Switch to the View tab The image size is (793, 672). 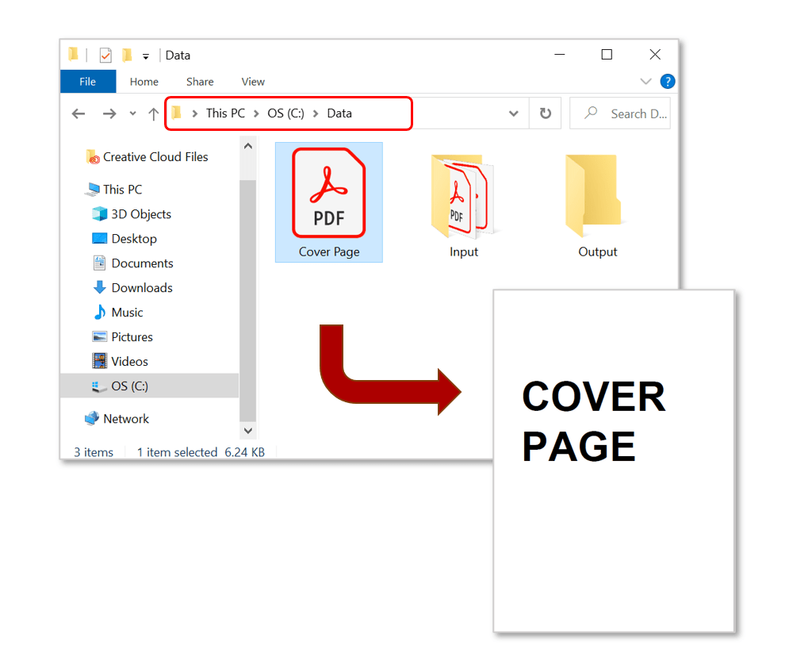[x=253, y=82]
